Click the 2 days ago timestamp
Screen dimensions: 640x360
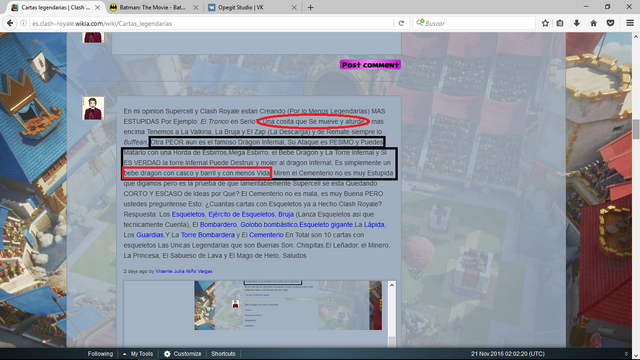[136, 271]
